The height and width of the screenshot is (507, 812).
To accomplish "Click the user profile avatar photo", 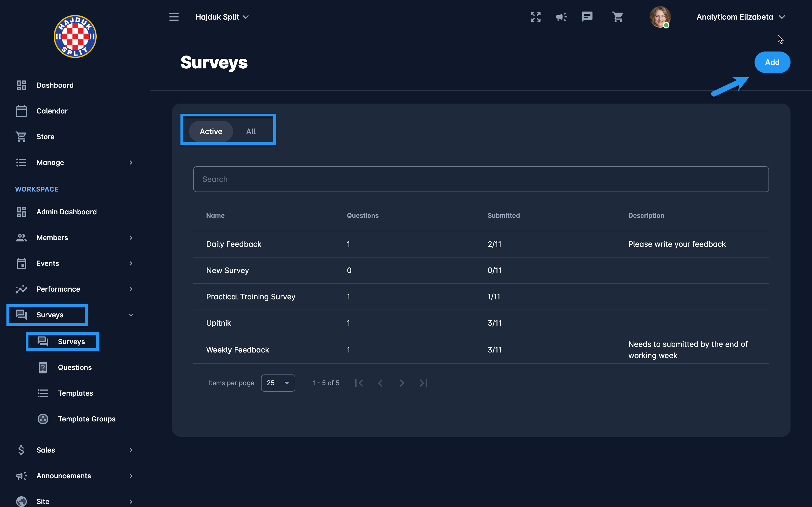I will point(660,17).
